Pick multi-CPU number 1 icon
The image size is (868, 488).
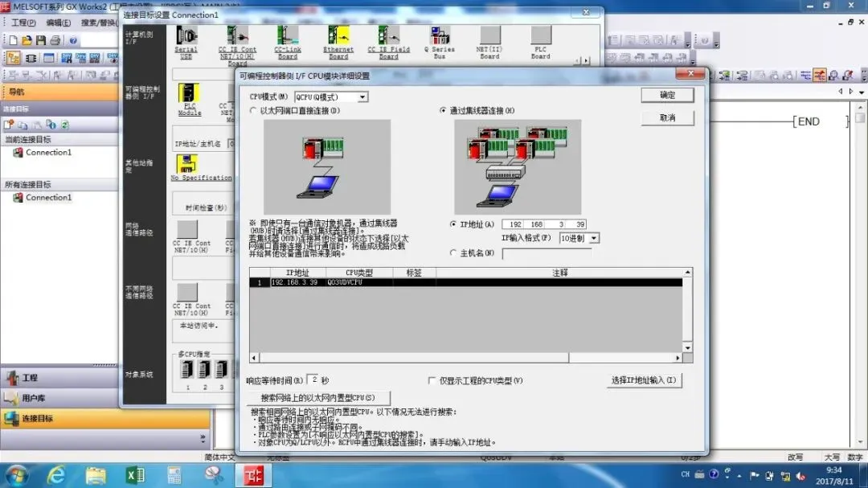[187, 369]
